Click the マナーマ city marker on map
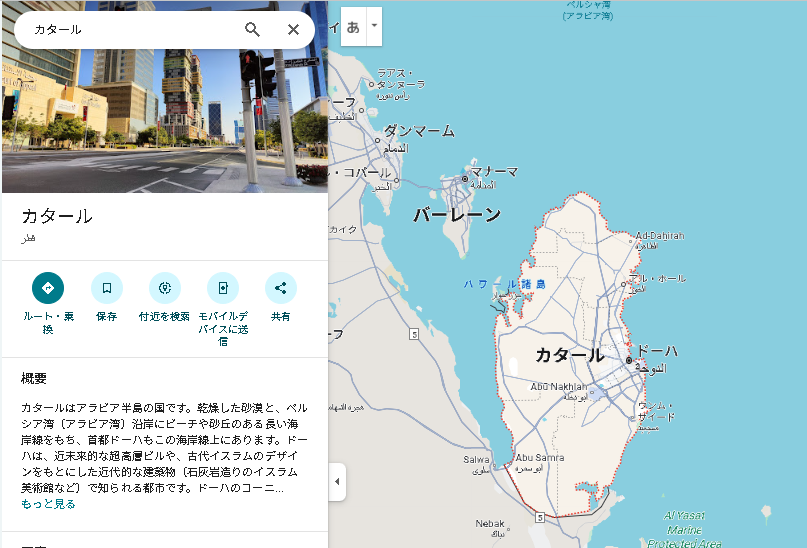Image resolution: width=807 pixels, height=548 pixels. 465,179
